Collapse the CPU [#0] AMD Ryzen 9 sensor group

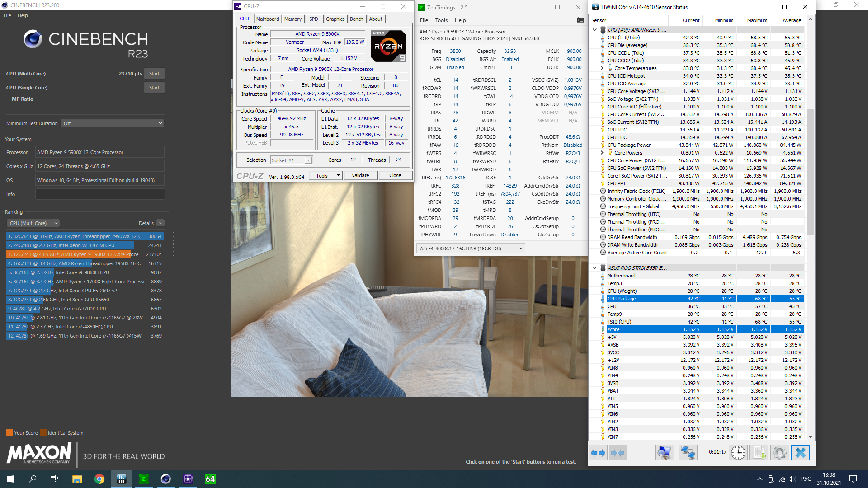(x=594, y=30)
